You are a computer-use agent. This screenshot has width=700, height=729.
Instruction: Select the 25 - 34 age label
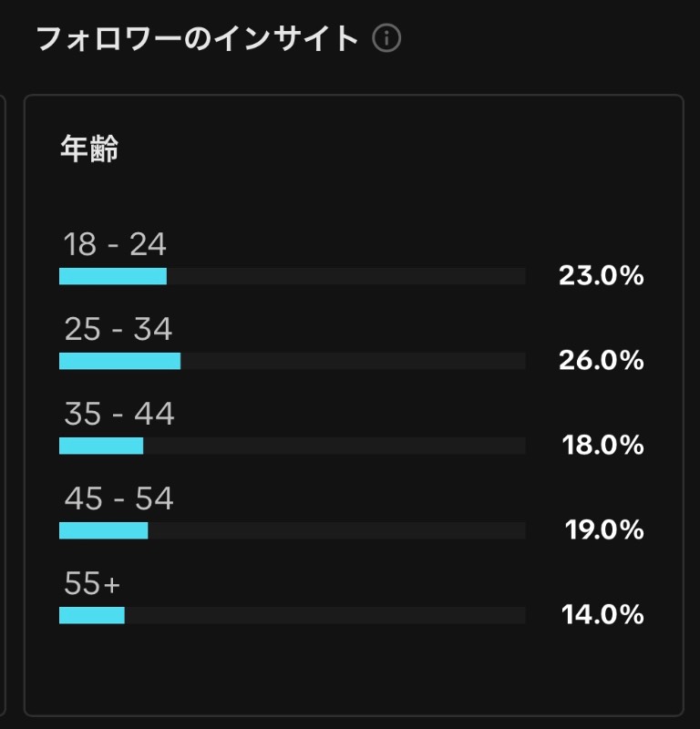pos(118,329)
